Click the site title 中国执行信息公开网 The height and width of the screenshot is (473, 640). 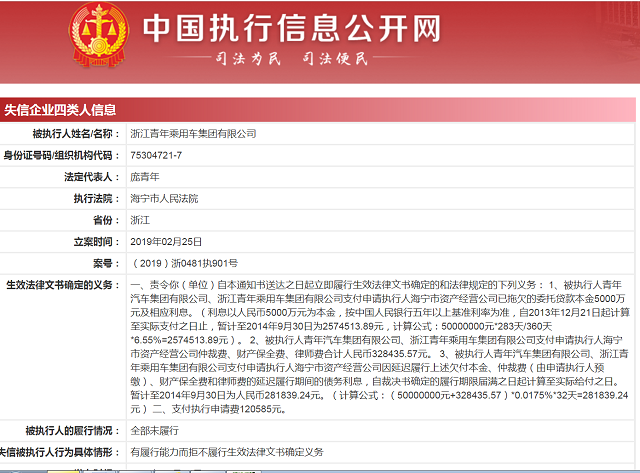292,29
